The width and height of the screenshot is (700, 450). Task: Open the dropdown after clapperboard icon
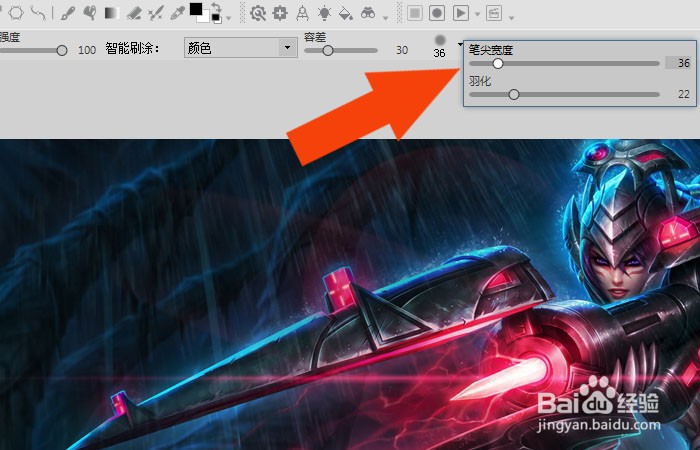point(512,18)
